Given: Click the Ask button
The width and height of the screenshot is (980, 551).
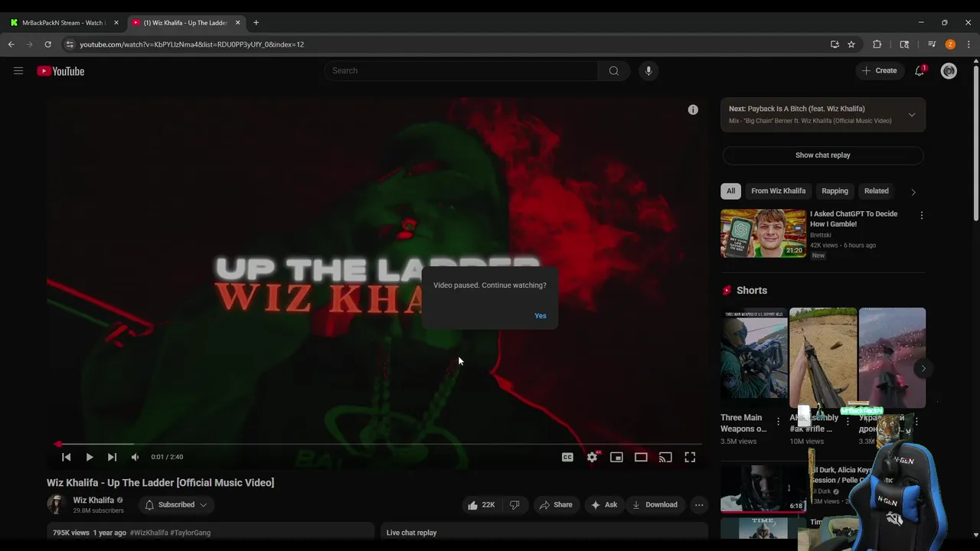Looking at the screenshot, I should click(x=603, y=505).
